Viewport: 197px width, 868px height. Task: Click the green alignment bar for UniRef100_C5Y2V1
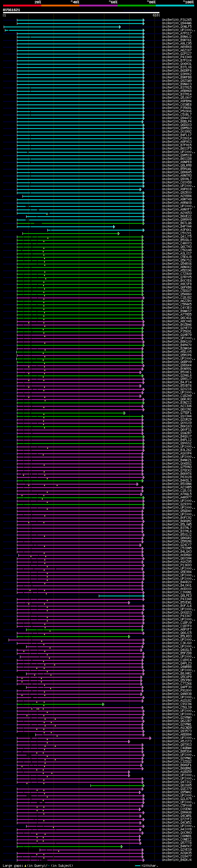pyautogui.click(x=71, y=233)
